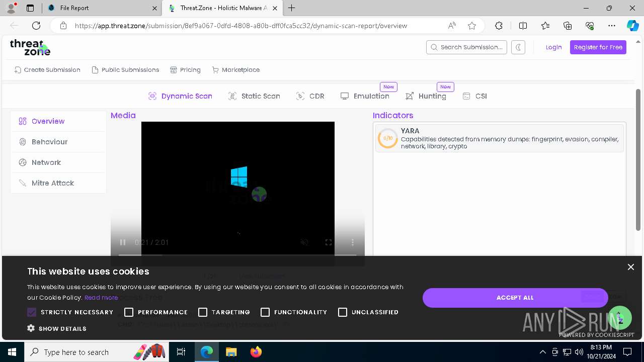Viewport: 644px width, 362px height.
Task: Select Behaviour in the sidebar
Action: [58, 142]
